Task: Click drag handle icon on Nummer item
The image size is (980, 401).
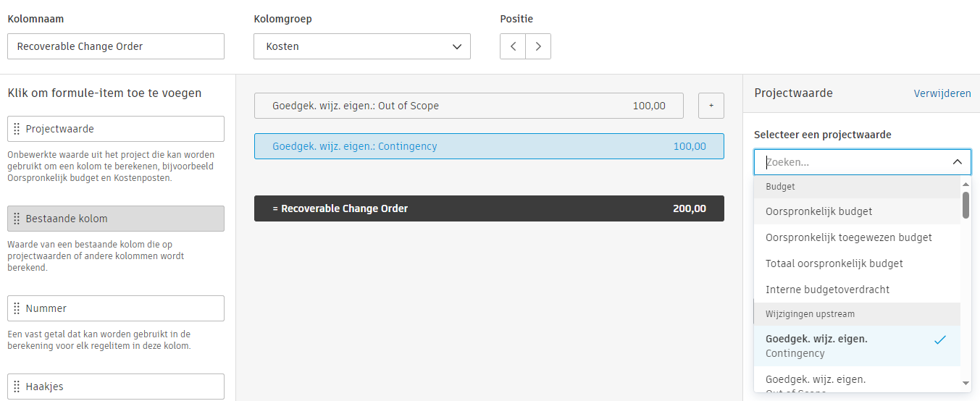Action: (17, 308)
